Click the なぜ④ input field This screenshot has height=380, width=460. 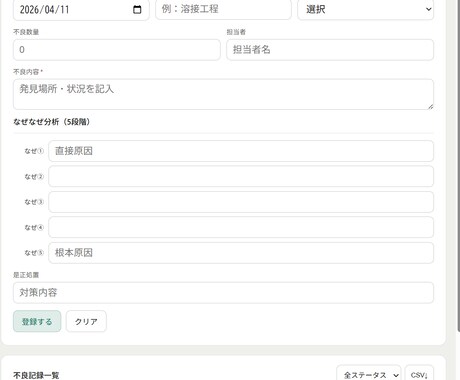[x=241, y=227]
